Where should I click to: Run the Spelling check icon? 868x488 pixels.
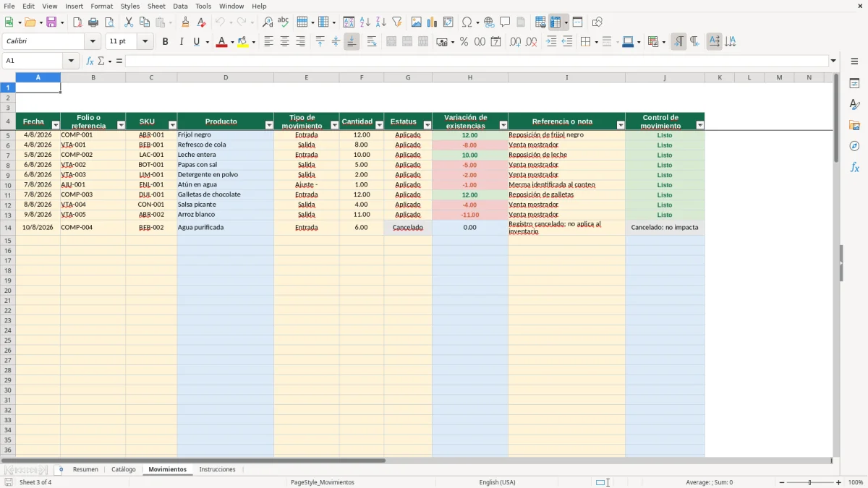tap(284, 22)
